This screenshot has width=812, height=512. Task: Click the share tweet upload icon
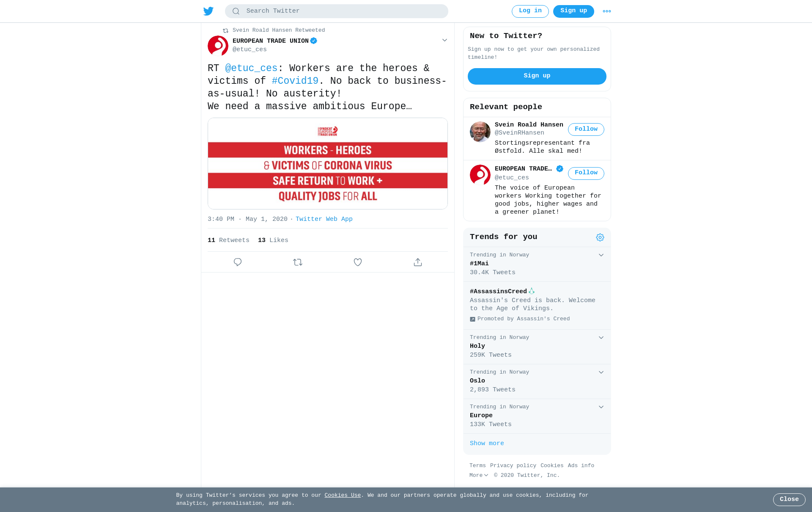pyautogui.click(x=418, y=262)
